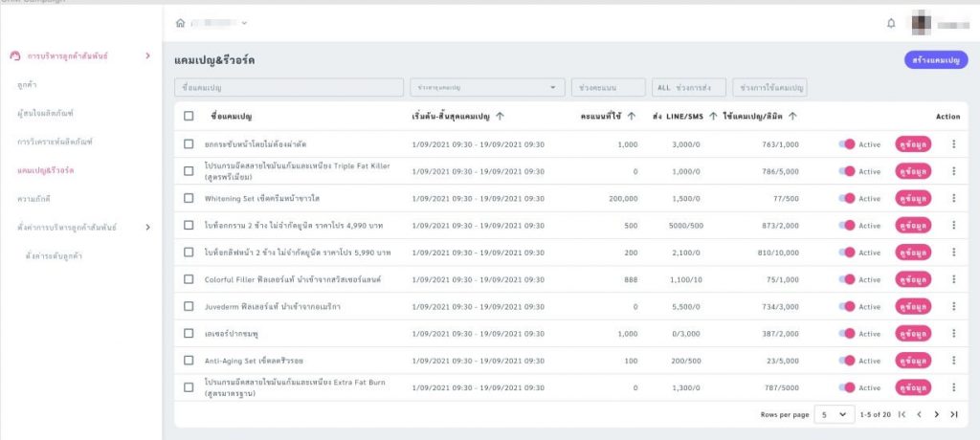Image resolution: width=980 pixels, height=440 pixels.
Task: Open kebab menu for Juvederm row
Action: 954,306
